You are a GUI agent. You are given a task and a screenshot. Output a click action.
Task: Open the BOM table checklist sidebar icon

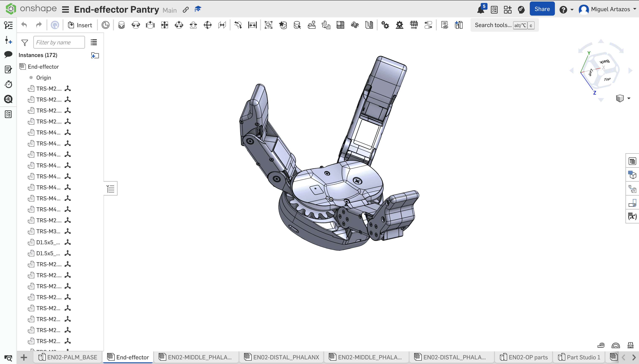coord(8,114)
